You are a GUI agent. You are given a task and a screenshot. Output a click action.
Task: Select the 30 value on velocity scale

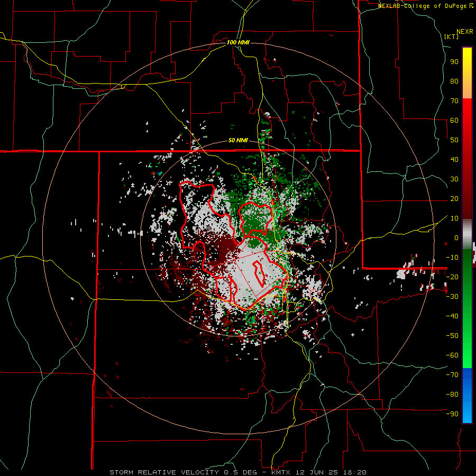[454, 179]
